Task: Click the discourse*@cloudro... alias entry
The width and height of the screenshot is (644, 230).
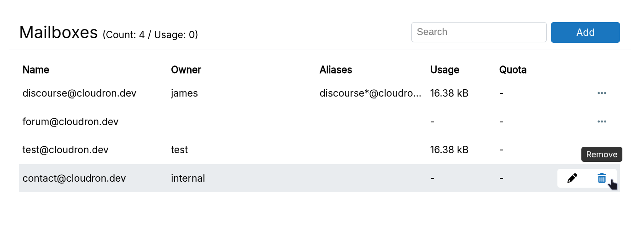Action: tap(370, 93)
